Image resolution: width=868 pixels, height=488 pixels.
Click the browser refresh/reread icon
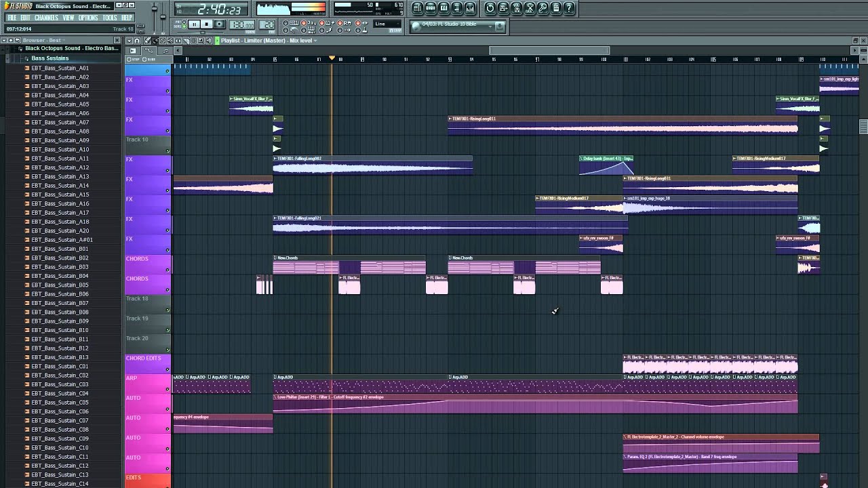[x=18, y=40]
